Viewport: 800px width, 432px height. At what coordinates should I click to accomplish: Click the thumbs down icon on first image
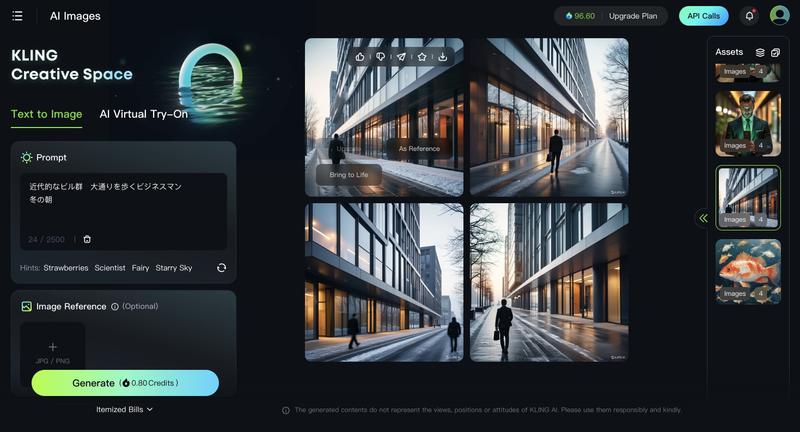tap(381, 57)
